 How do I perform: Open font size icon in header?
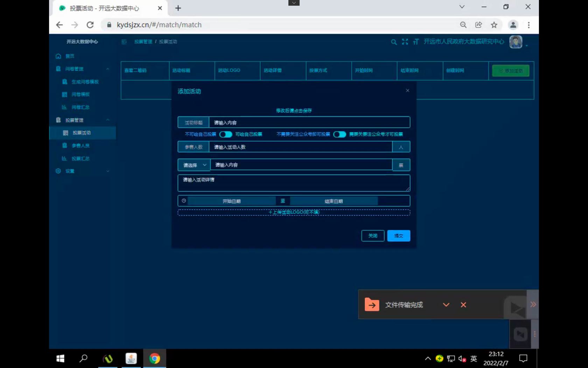point(416,42)
